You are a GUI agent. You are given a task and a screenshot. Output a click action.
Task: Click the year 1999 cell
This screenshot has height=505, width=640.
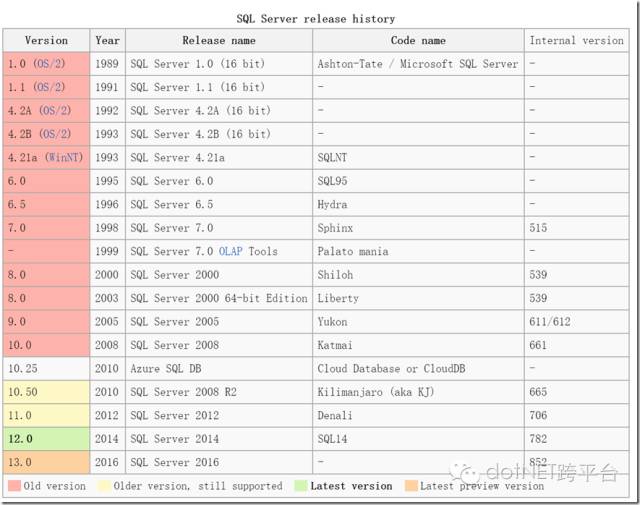pos(108,251)
